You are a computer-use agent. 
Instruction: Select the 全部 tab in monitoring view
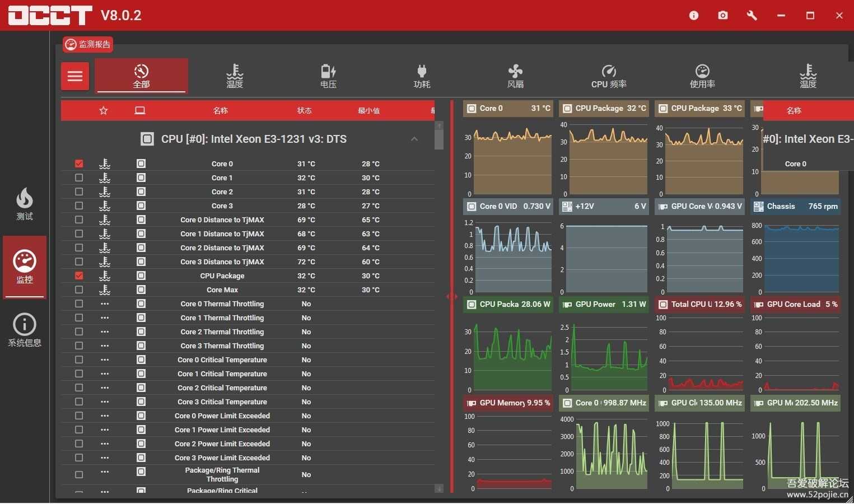(141, 76)
